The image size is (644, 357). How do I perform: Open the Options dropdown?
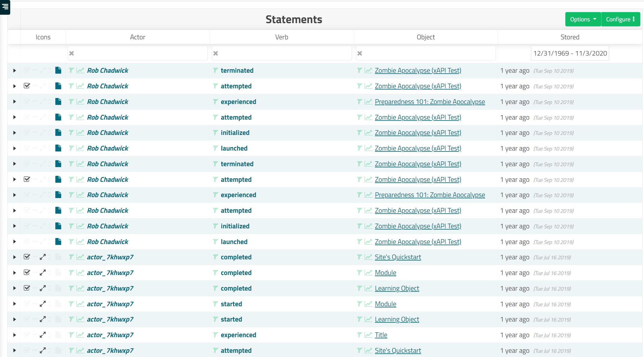tap(583, 19)
